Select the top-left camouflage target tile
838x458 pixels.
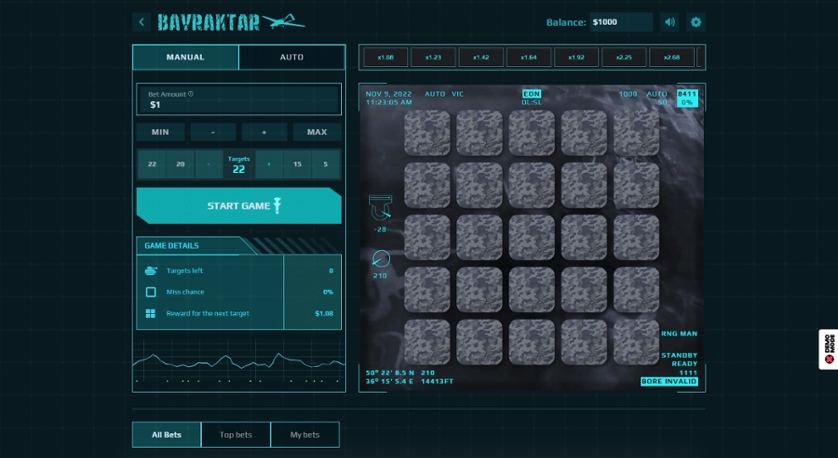[x=427, y=133]
